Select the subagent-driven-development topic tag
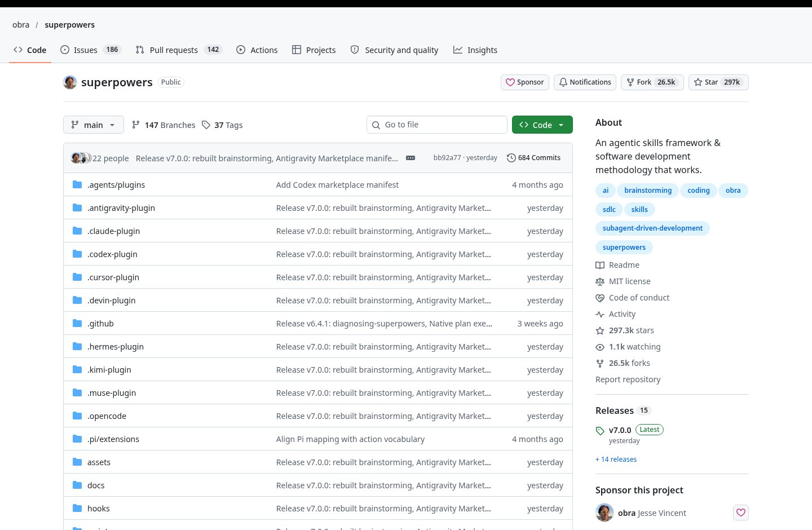 tap(652, 228)
